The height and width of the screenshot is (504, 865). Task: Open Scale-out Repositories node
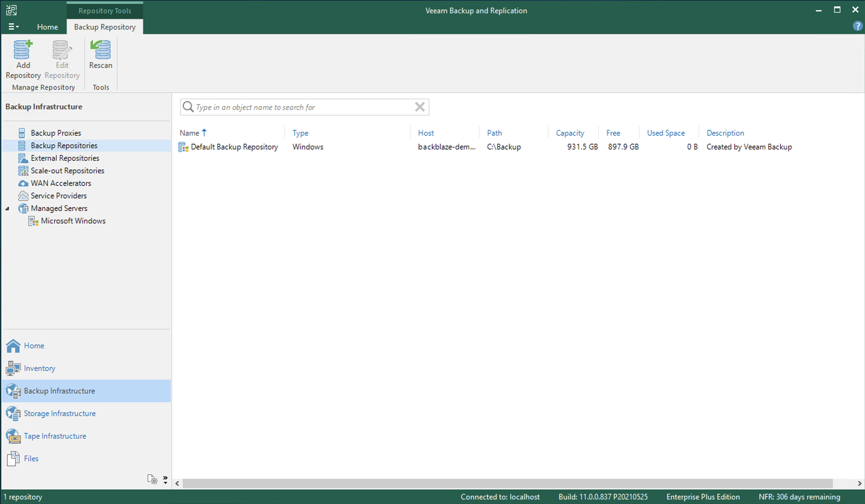coord(67,171)
